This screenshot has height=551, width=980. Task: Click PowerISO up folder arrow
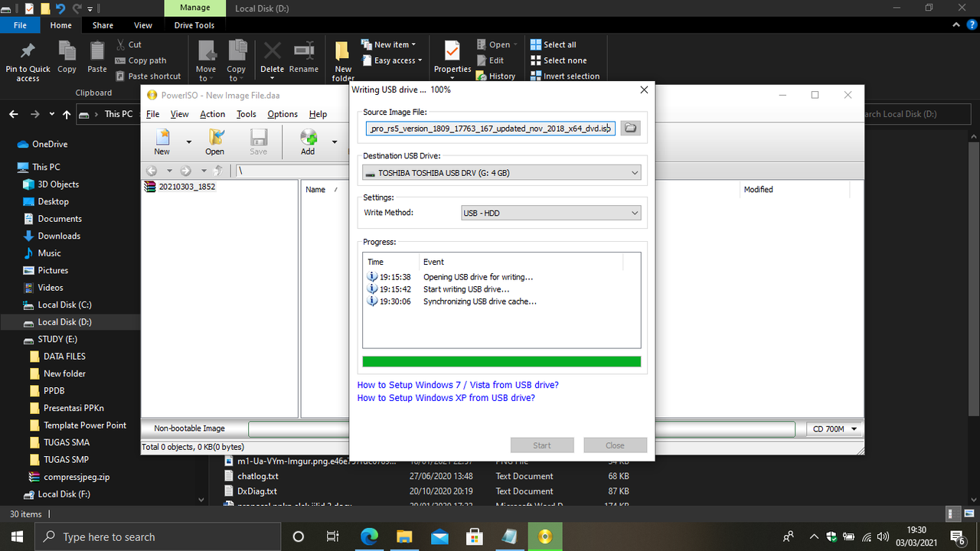(x=219, y=171)
